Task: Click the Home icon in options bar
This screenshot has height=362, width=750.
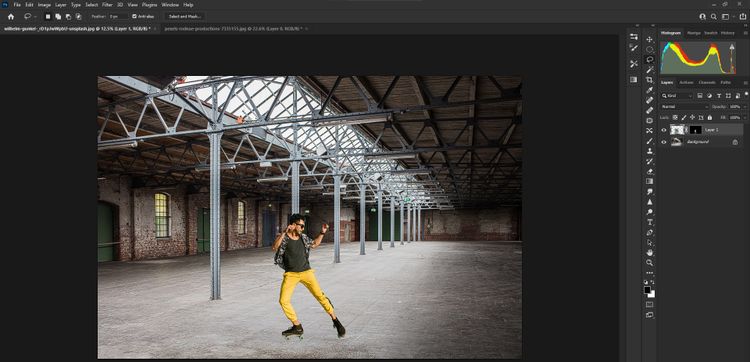Action: click(x=11, y=16)
